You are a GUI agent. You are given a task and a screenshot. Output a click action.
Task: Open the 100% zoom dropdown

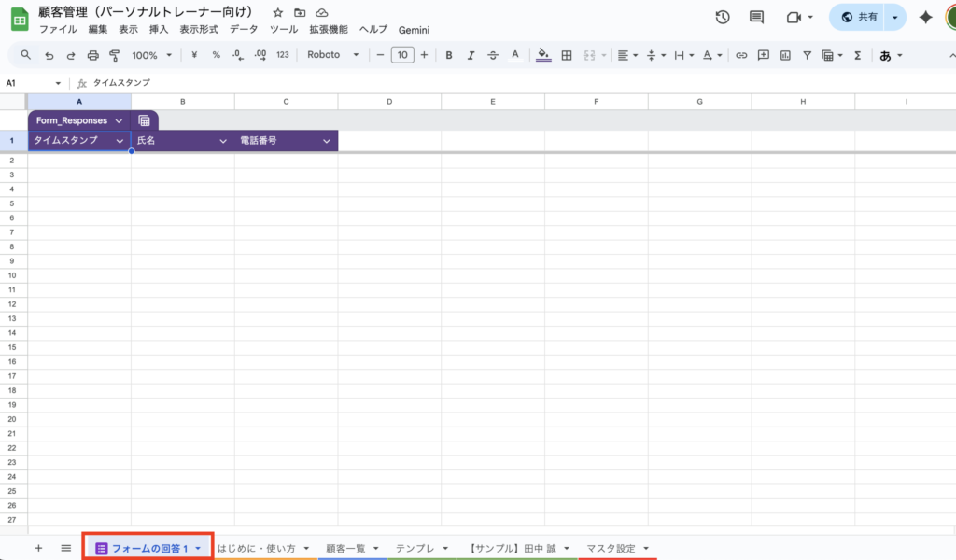[151, 55]
